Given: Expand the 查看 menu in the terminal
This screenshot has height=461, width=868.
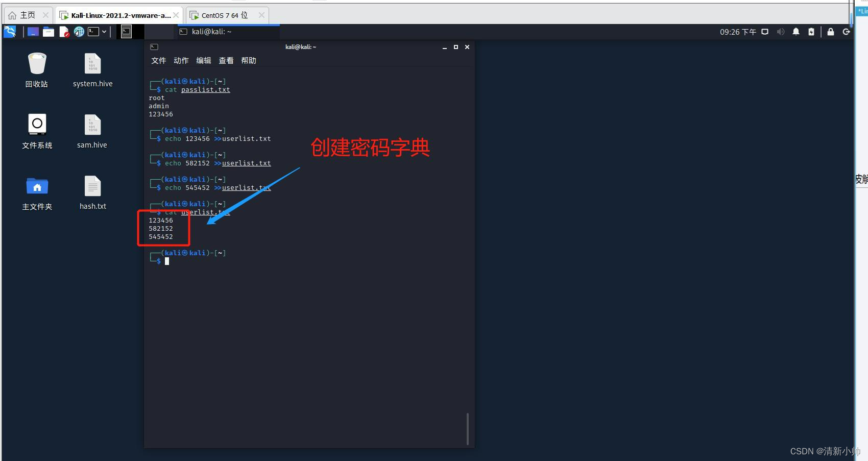Looking at the screenshot, I should 226,60.
